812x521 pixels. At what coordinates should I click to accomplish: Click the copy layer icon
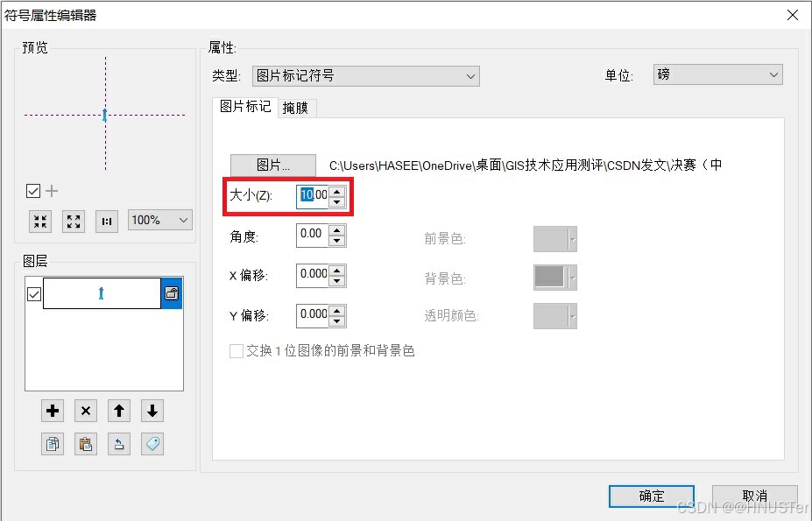click(53, 444)
